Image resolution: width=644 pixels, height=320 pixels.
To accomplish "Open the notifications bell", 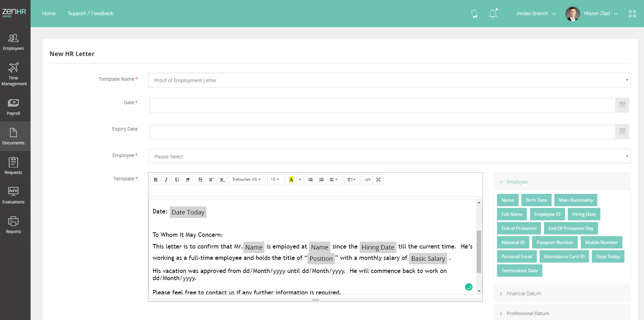I will (493, 13).
